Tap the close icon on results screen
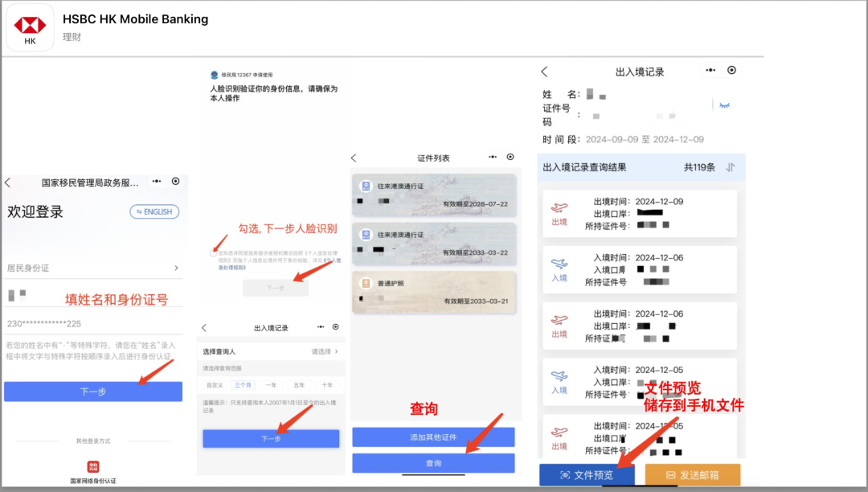Viewport: 868px width, 492px height. tap(732, 70)
